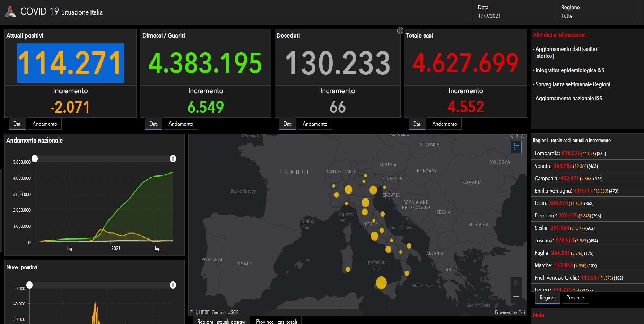
Task: Select Andamento tab under Totale casi
Action: 444,124
